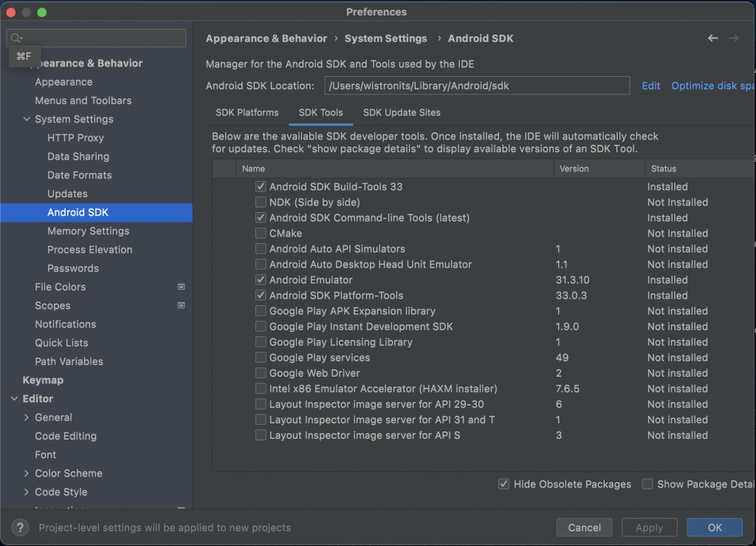Click the project-level icon beside Scopes
This screenshot has height=546, width=756.
click(x=182, y=305)
